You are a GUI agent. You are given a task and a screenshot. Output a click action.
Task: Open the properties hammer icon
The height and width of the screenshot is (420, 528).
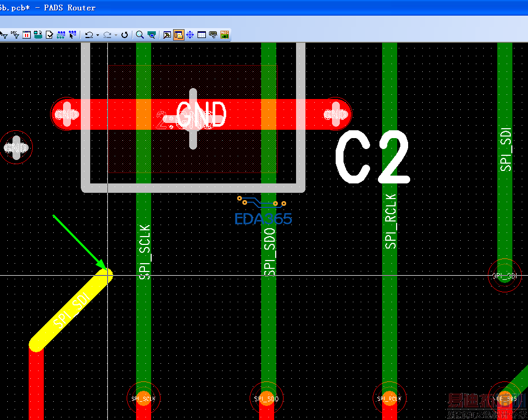pos(167,35)
